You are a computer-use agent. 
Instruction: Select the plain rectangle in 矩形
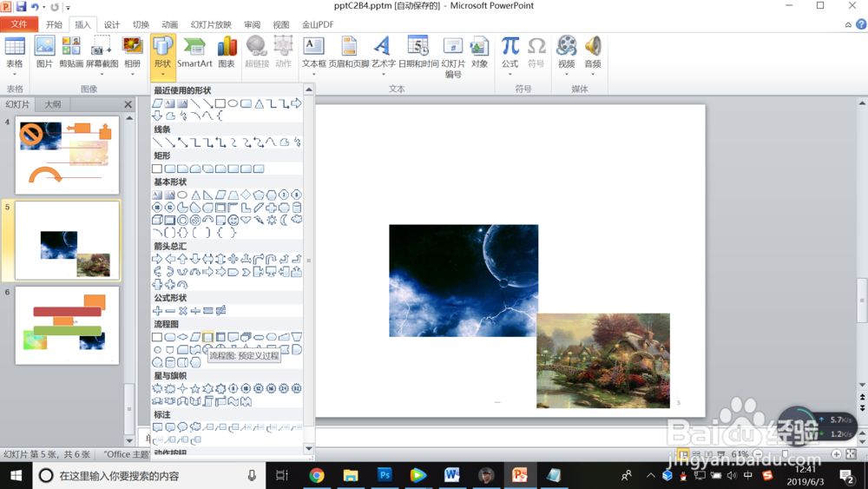[157, 169]
